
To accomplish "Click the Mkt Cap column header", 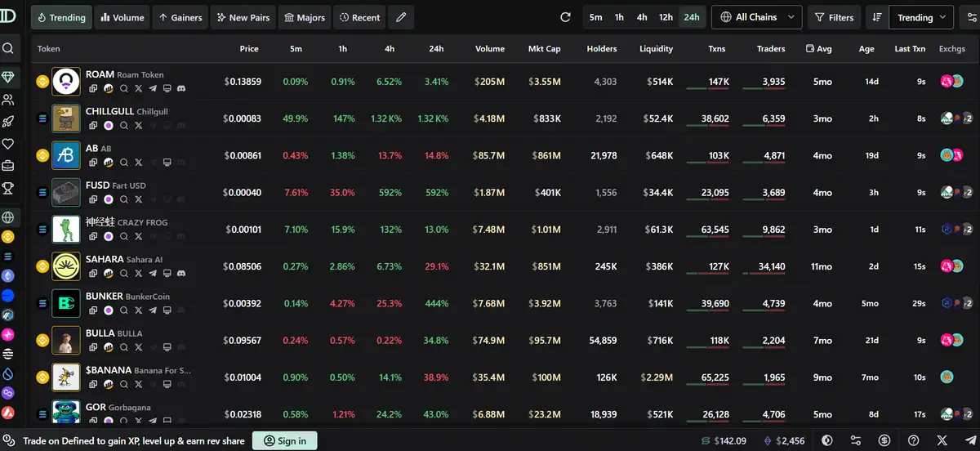I will pos(544,49).
